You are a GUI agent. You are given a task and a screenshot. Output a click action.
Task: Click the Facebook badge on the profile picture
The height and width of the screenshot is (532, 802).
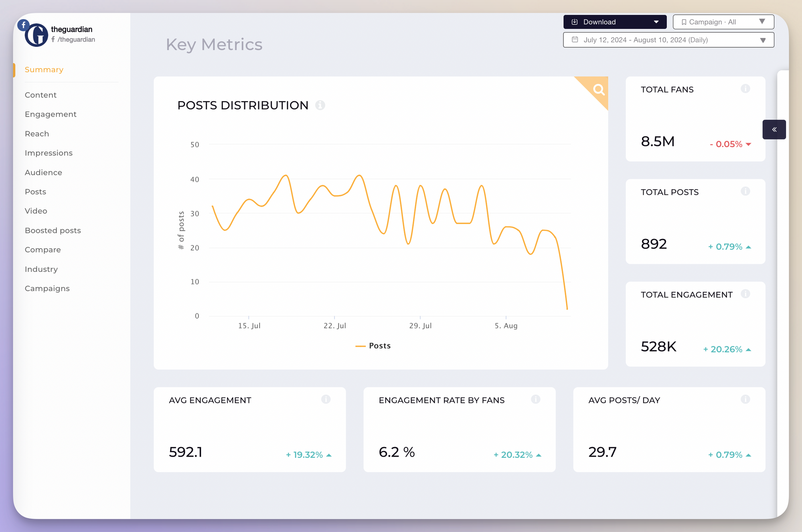coord(24,25)
